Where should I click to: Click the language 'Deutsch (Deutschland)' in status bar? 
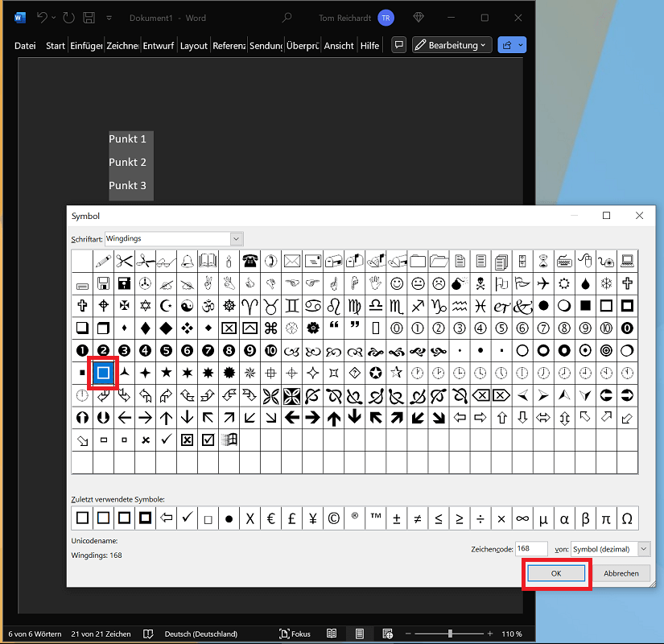200,634
